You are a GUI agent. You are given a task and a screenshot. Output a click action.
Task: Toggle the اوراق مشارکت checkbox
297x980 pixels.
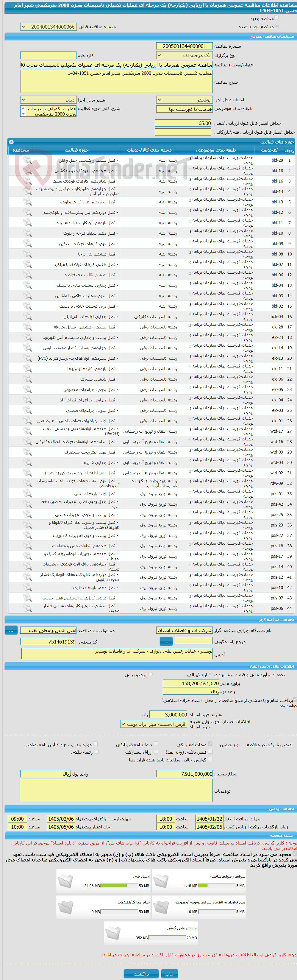point(156,751)
